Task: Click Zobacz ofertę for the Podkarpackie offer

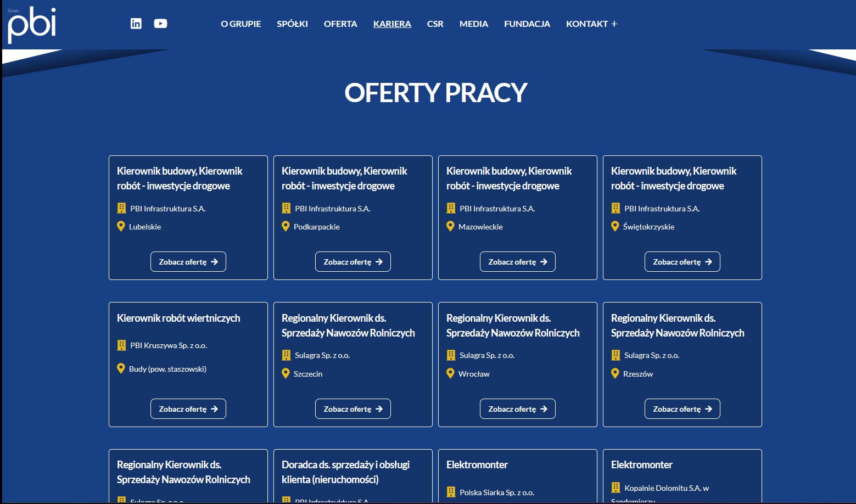Action: (353, 262)
